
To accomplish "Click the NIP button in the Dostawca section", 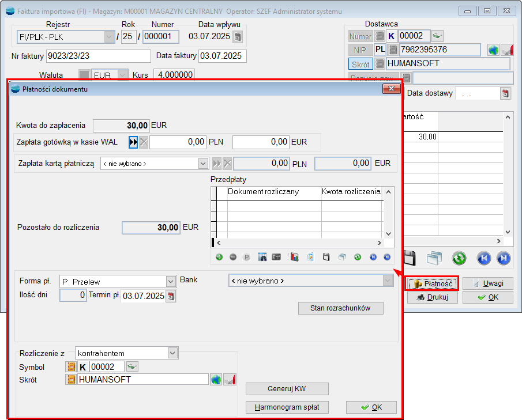I will point(360,50).
